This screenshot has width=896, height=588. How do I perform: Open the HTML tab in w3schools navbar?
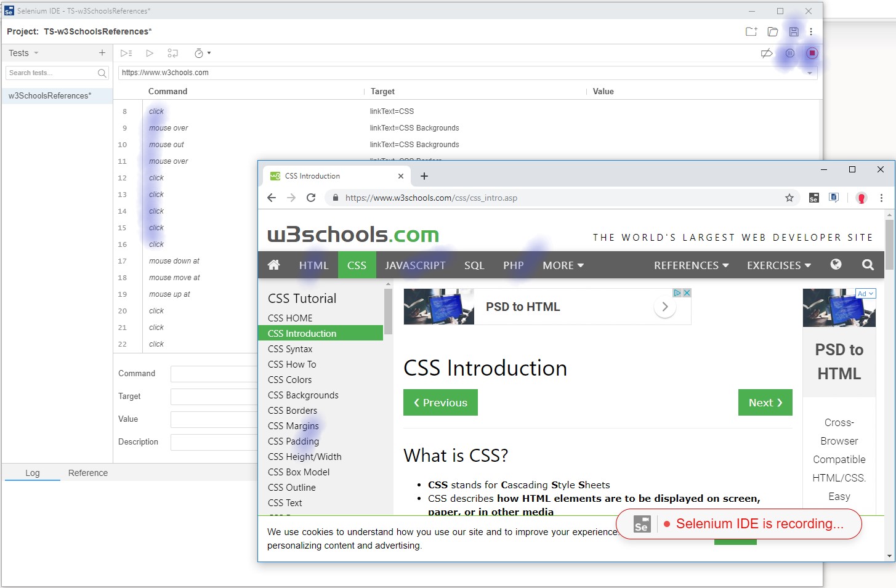[313, 265]
